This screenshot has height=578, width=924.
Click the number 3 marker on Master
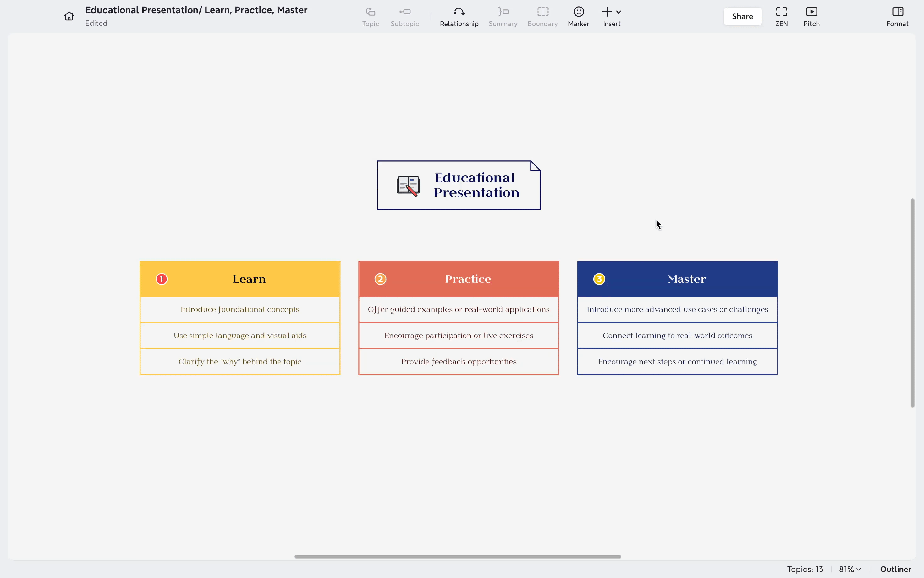(x=599, y=279)
